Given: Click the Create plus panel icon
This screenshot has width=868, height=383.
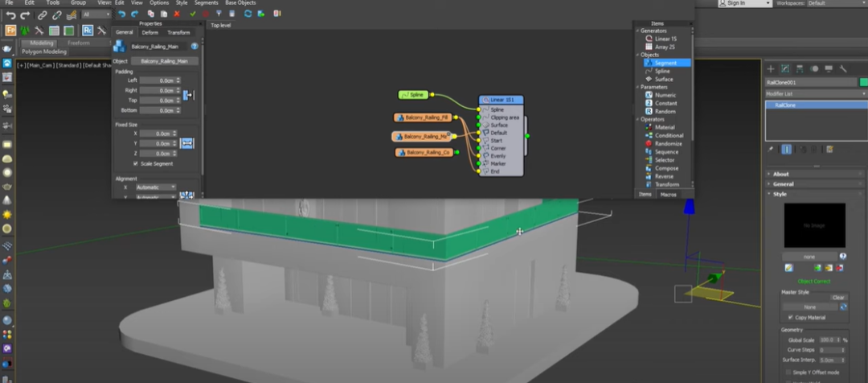Looking at the screenshot, I should click(771, 68).
